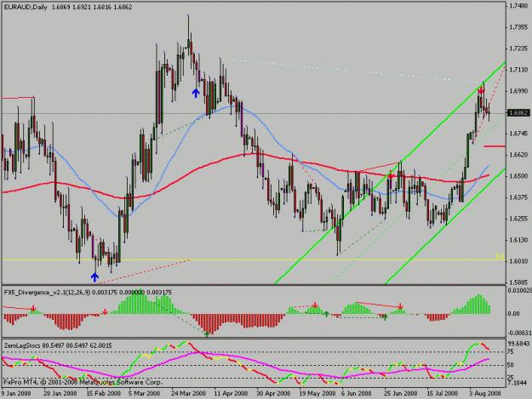
Task: Select the current price label 1.6862
Action: point(518,113)
